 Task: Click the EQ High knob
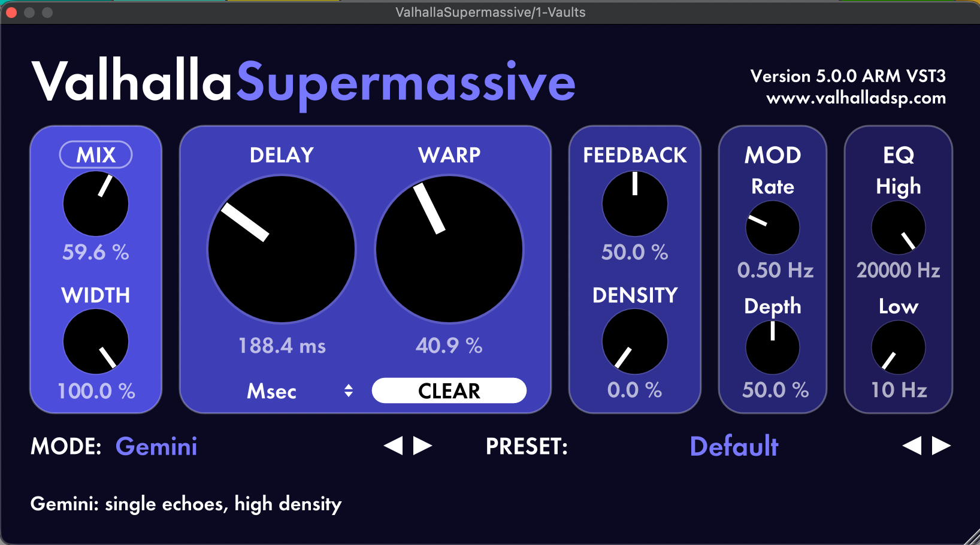tap(899, 228)
